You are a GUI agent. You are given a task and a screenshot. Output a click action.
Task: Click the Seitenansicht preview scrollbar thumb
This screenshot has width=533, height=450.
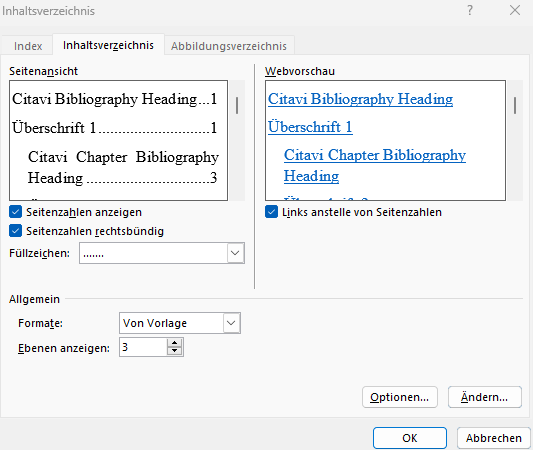tap(237, 105)
